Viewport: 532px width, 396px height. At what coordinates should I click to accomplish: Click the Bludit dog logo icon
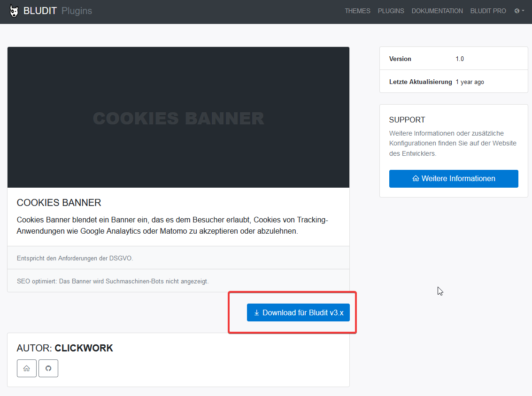[x=14, y=11]
